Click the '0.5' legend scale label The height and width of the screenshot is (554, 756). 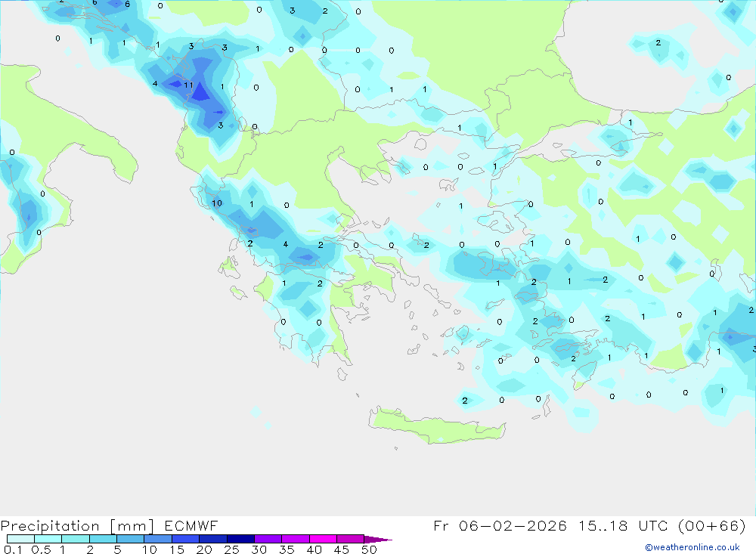coord(41,549)
